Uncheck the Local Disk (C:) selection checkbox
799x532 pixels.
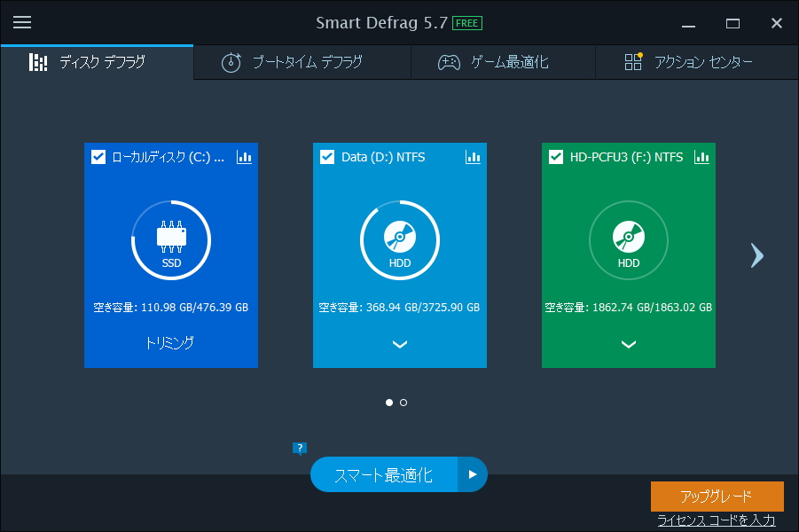click(x=98, y=157)
